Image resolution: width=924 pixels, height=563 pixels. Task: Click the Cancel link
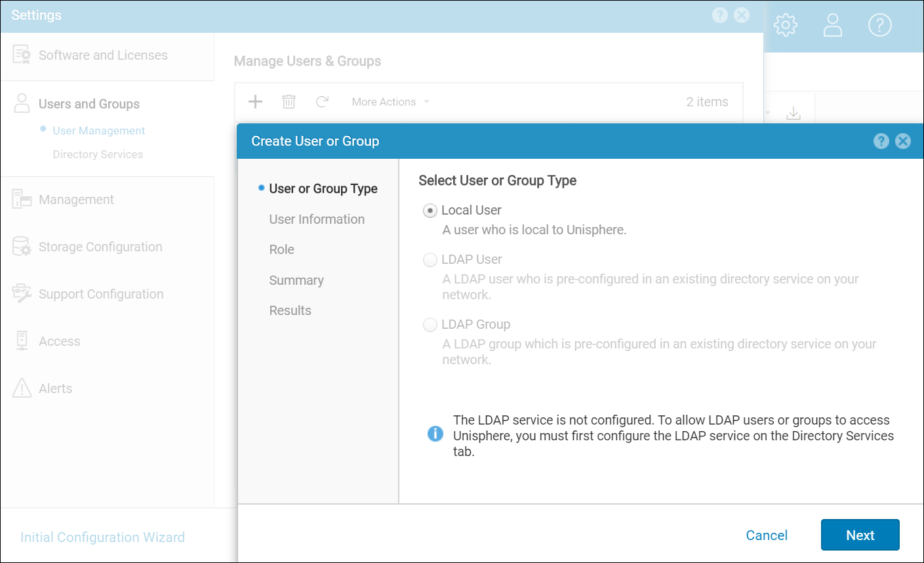coord(766,535)
